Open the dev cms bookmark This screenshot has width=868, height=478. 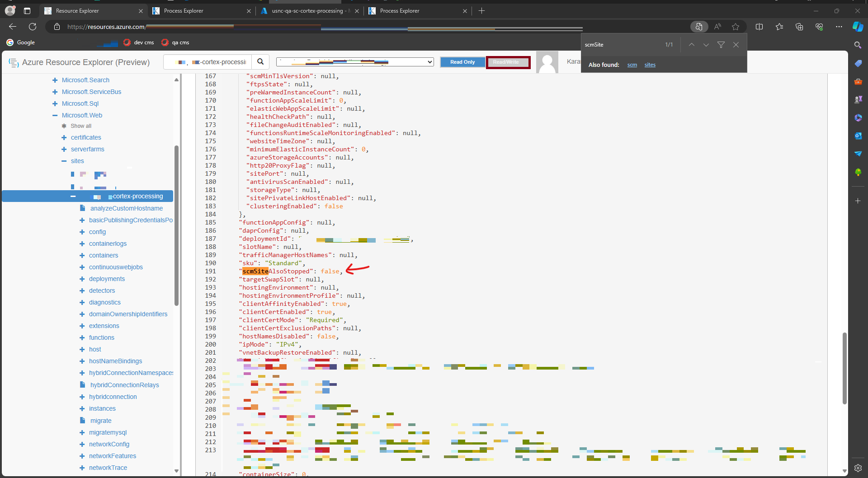pos(139,42)
